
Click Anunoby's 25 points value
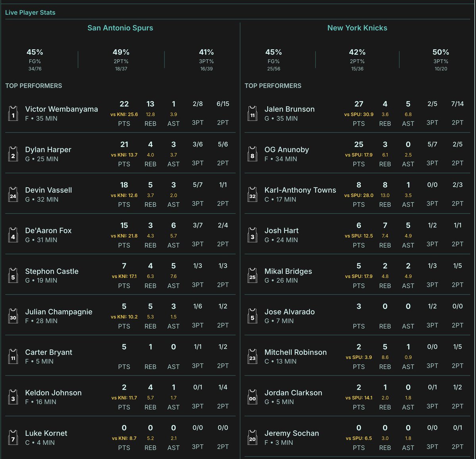(x=359, y=145)
